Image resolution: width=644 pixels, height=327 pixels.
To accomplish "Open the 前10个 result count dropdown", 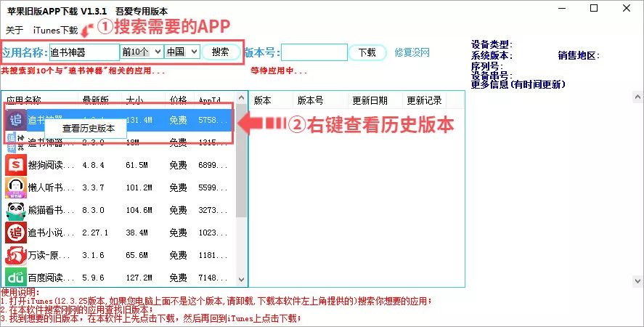I will coord(142,52).
